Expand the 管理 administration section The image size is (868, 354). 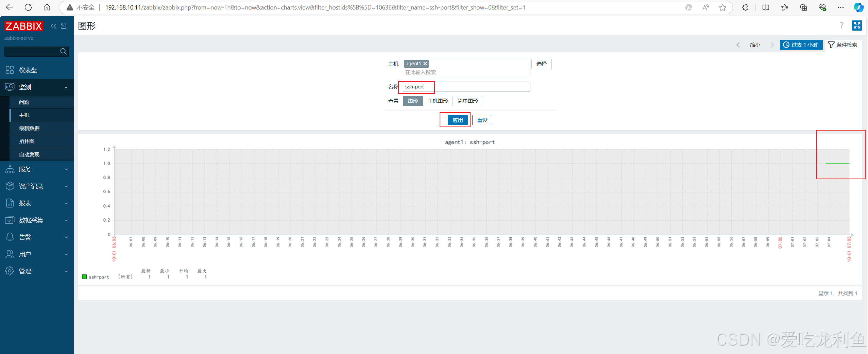pyautogui.click(x=37, y=271)
